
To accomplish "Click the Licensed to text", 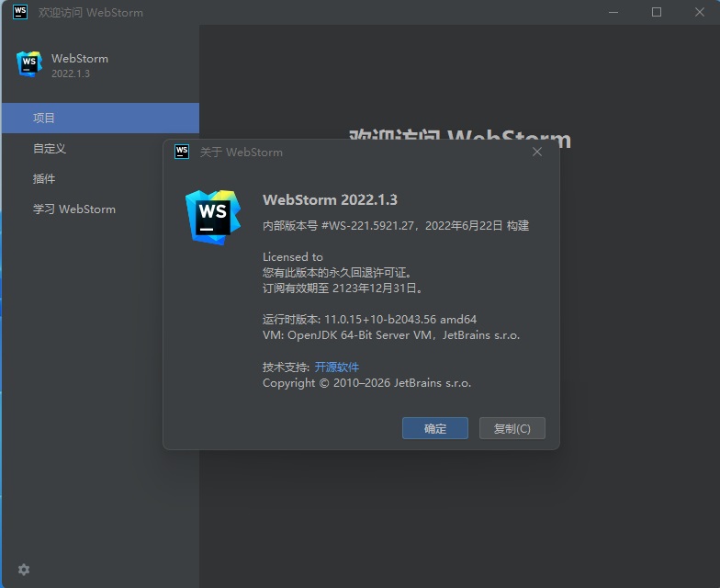I will coord(292,257).
